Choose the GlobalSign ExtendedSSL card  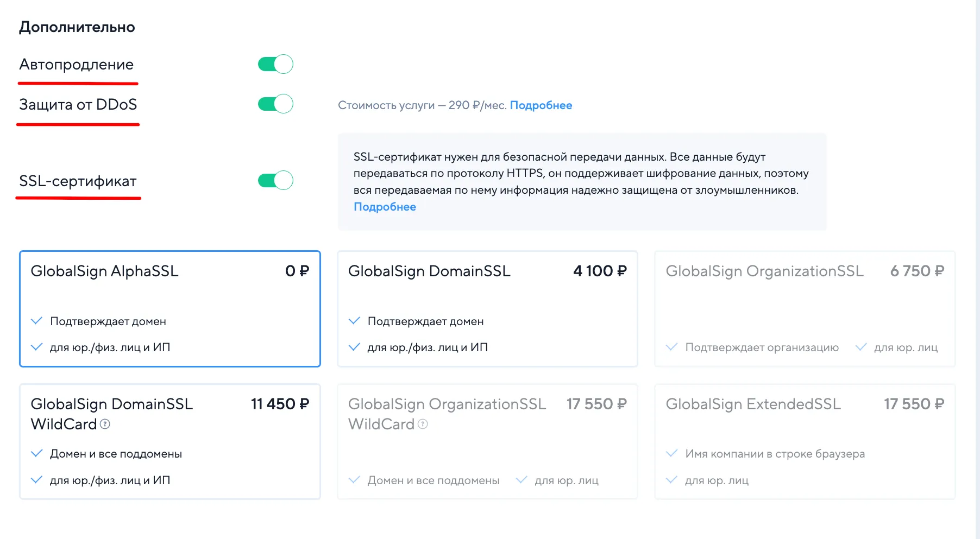pyautogui.click(x=805, y=441)
